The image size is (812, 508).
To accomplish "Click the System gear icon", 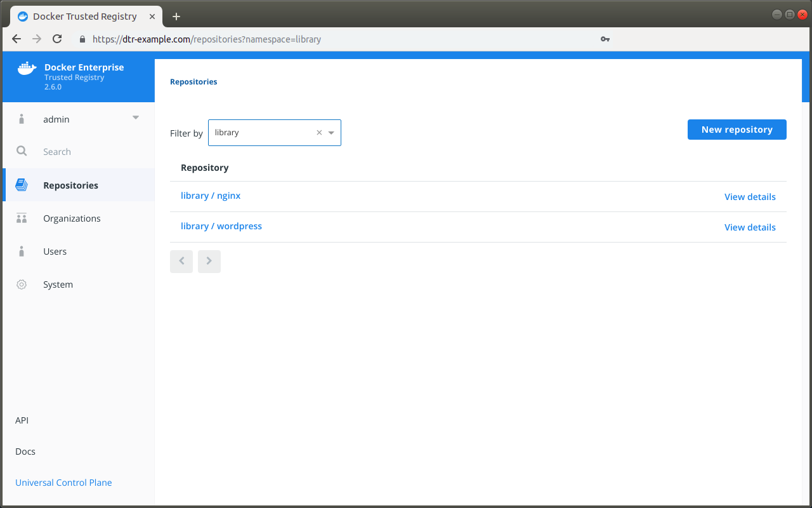I will (x=22, y=284).
